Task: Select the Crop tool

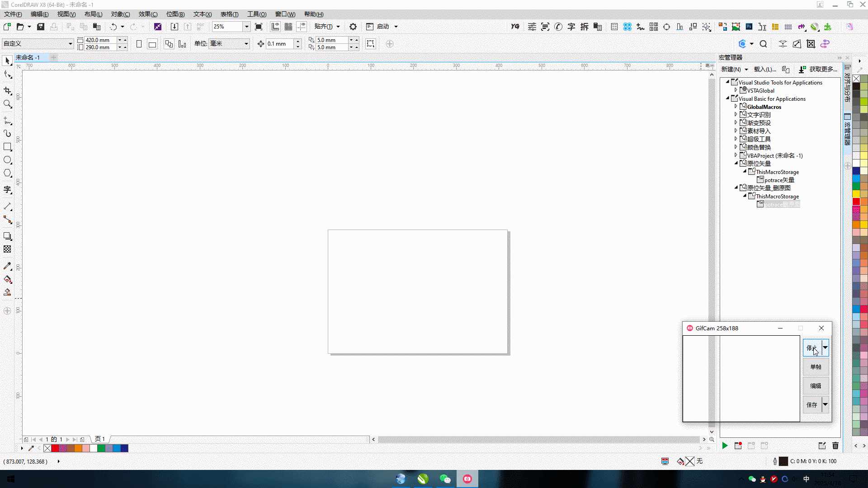Action: [7, 91]
